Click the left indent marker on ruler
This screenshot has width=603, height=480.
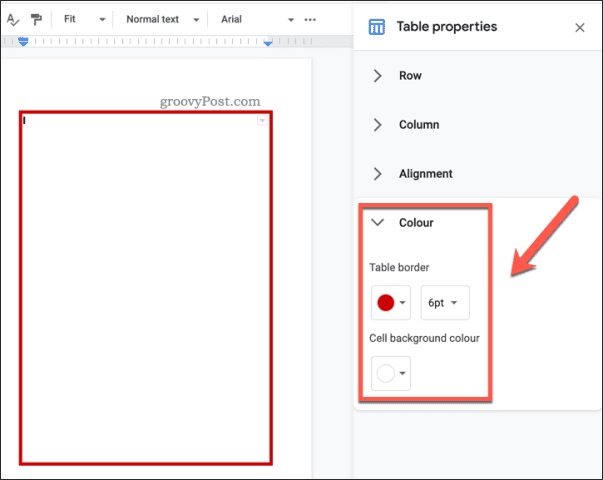click(23, 42)
